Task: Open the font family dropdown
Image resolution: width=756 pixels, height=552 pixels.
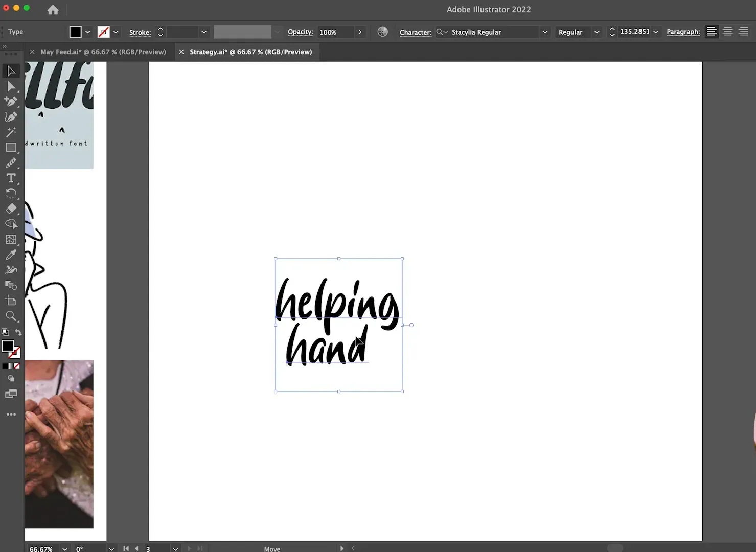Action: (544, 32)
